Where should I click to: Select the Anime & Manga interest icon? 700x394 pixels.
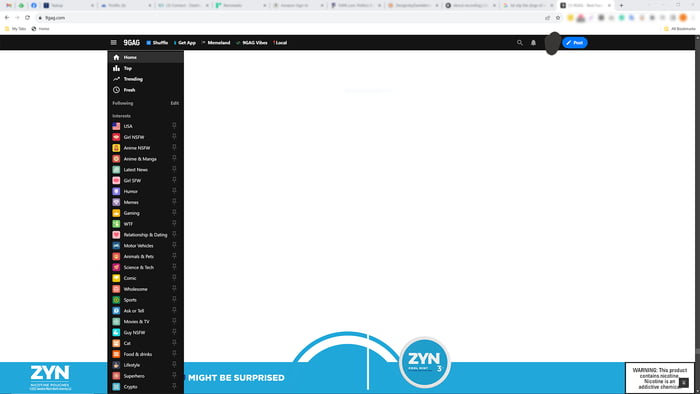(x=116, y=159)
